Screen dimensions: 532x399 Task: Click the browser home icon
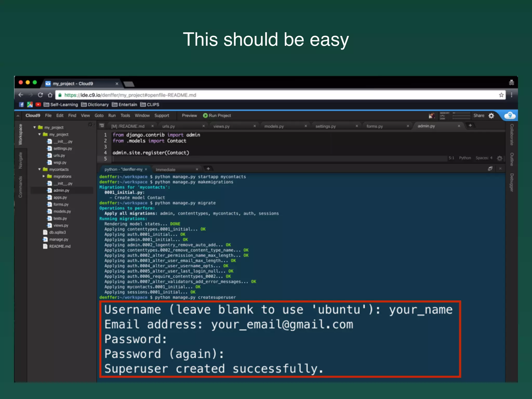(x=50, y=95)
